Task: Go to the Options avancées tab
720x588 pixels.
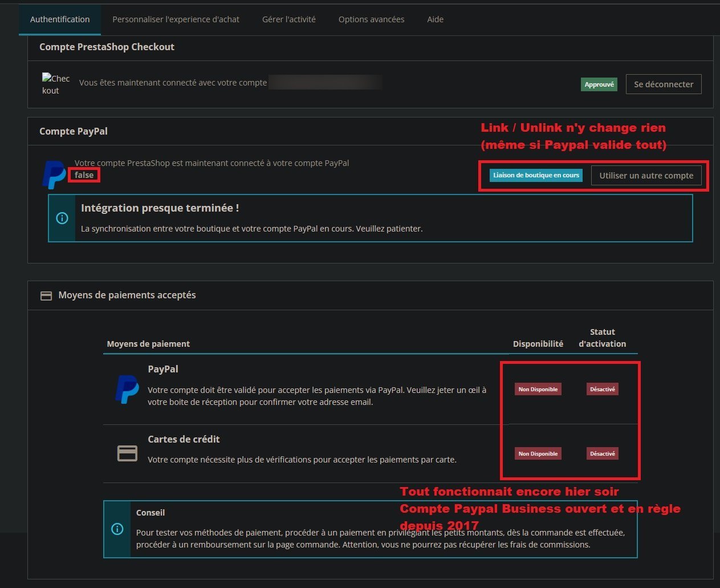Action: [371, 19]
